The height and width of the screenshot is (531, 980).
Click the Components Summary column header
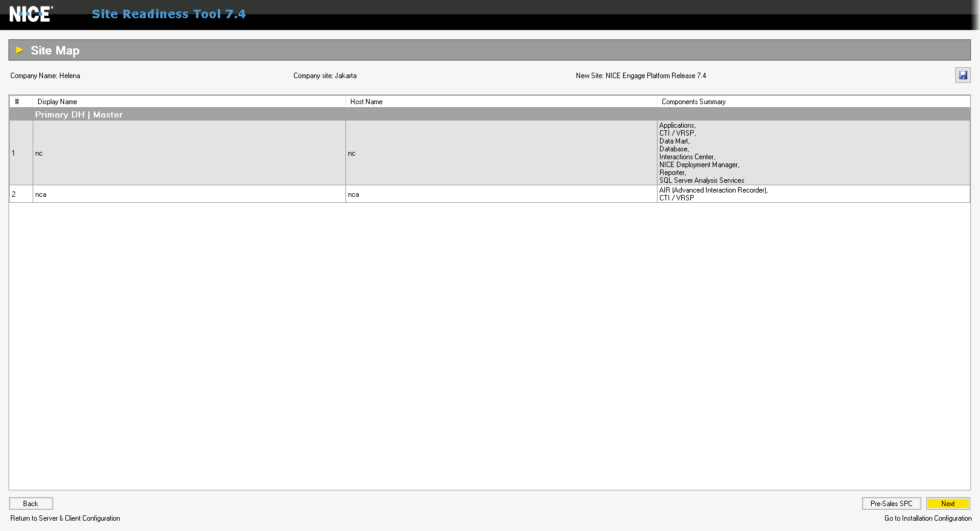693,102
